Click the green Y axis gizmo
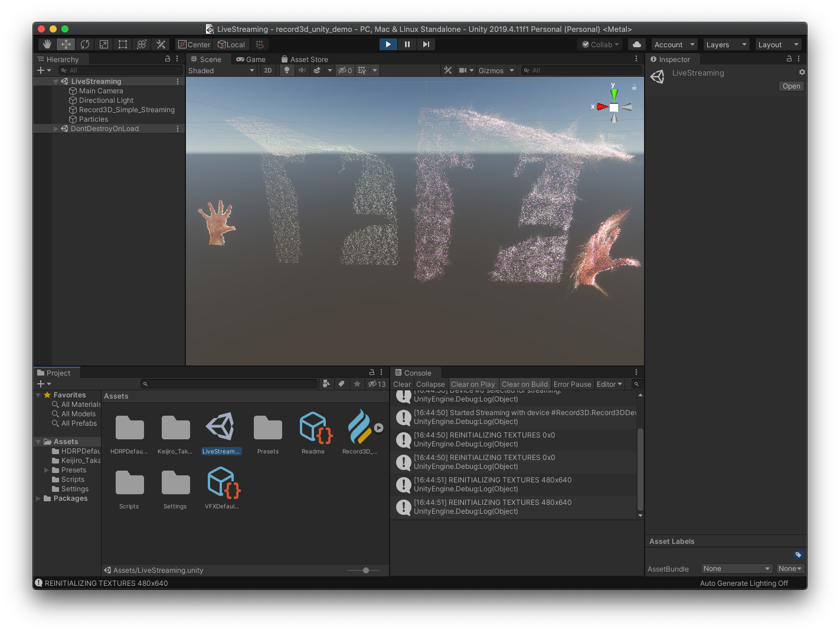This screenshot has height=633, width=840. (614, 94)
